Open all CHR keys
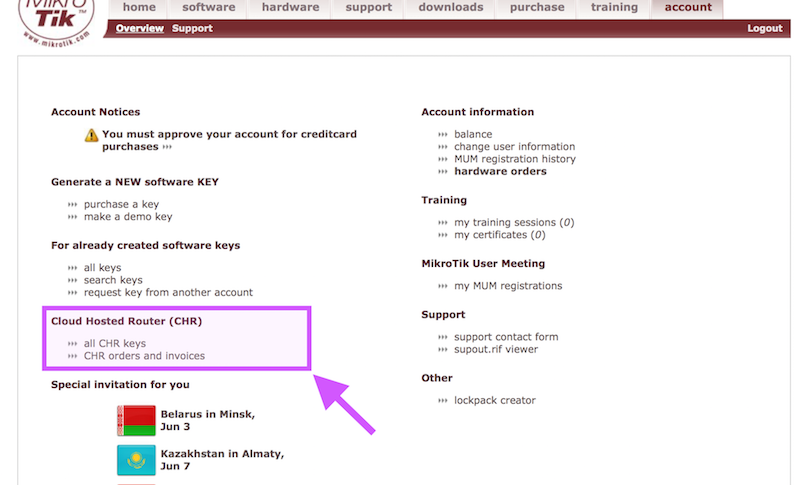The height and width of the screenshot is (485, 800). [x=115, y=343]
